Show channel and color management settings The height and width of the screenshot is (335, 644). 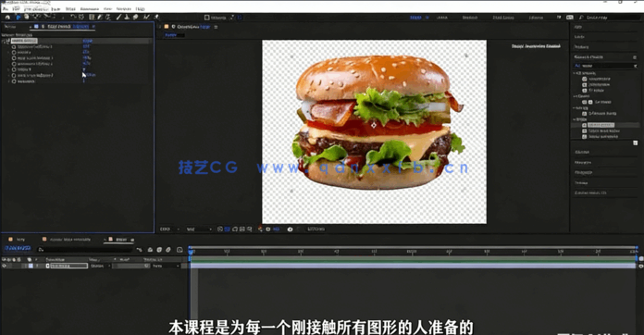coord(260,230)
